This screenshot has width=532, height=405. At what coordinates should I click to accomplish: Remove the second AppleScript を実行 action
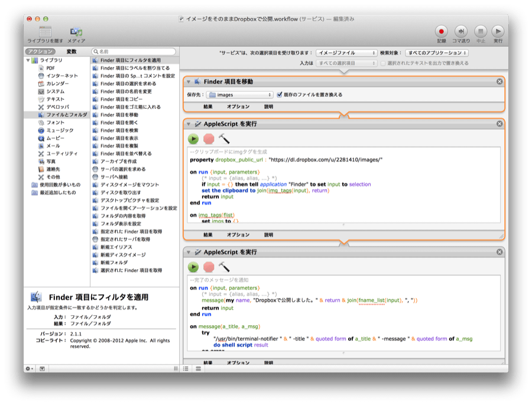[x=499, y=252]
